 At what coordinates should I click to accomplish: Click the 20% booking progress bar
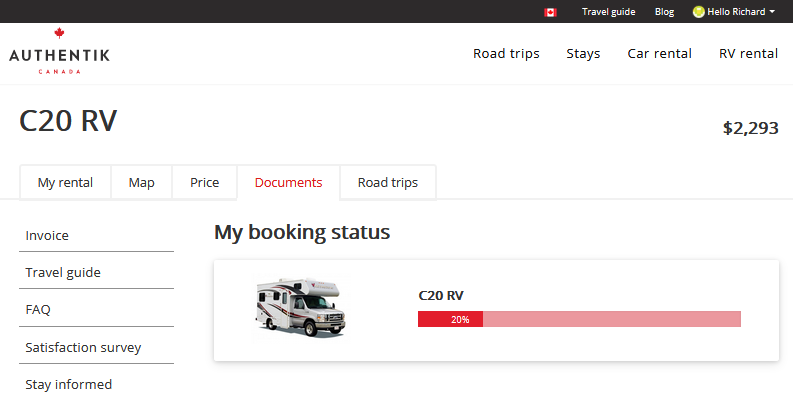coord(579,319)
